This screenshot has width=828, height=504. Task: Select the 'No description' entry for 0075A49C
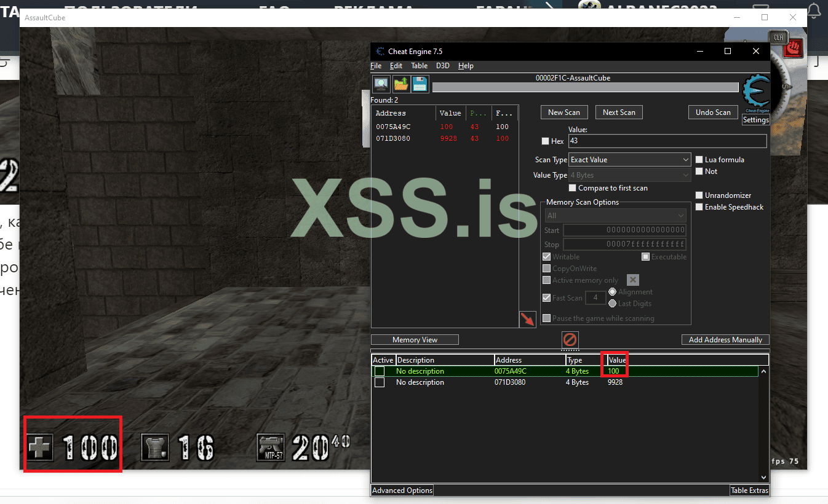pyautogui.click(x=420, y=371)
